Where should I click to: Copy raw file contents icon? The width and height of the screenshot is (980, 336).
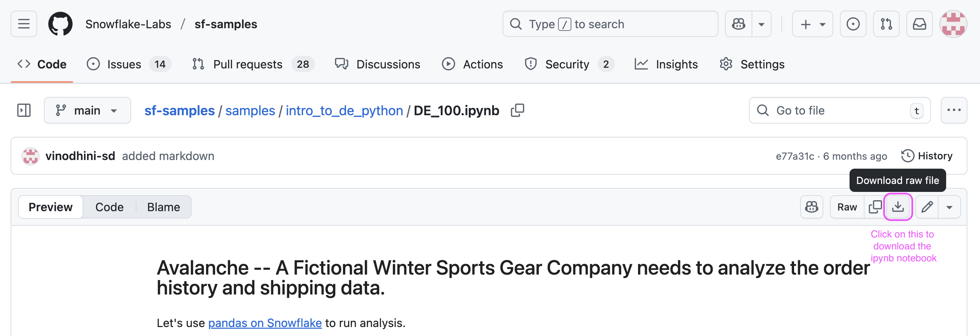pyautogui.click(x=875, y=207)
